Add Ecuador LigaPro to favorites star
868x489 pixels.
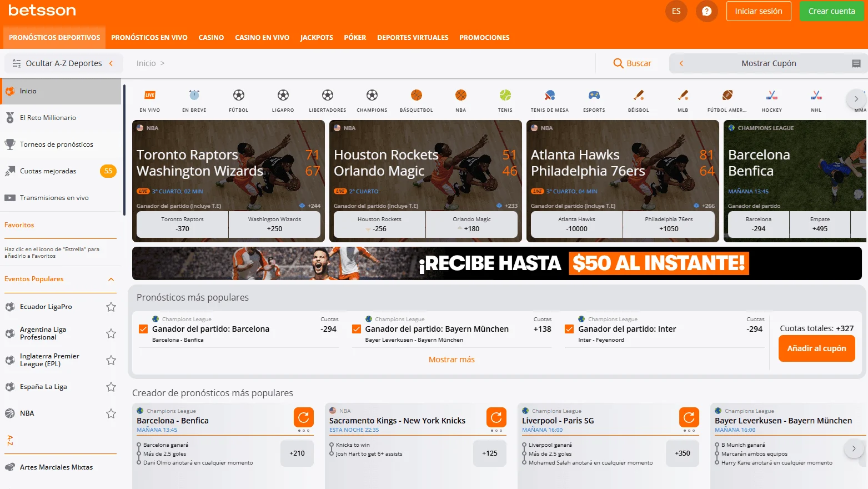[111, 307]
